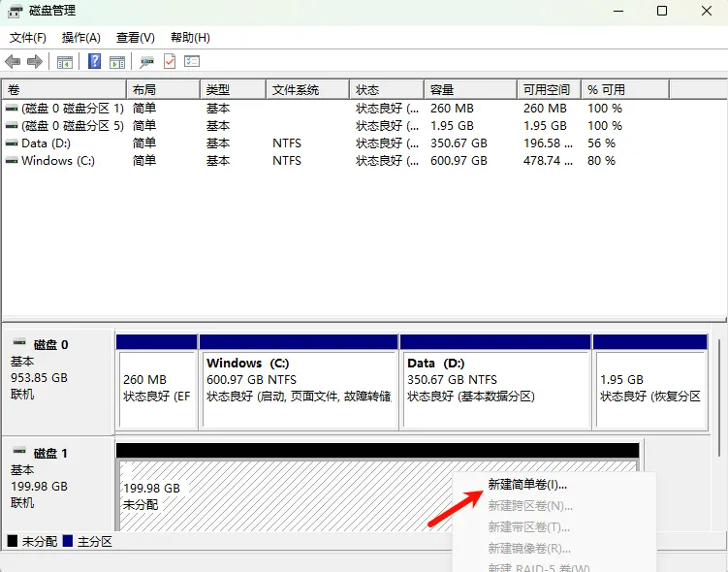This screenshot has height=572, width=728.
Task: Open the 文件(F) menu
Action: click(28, 38)
